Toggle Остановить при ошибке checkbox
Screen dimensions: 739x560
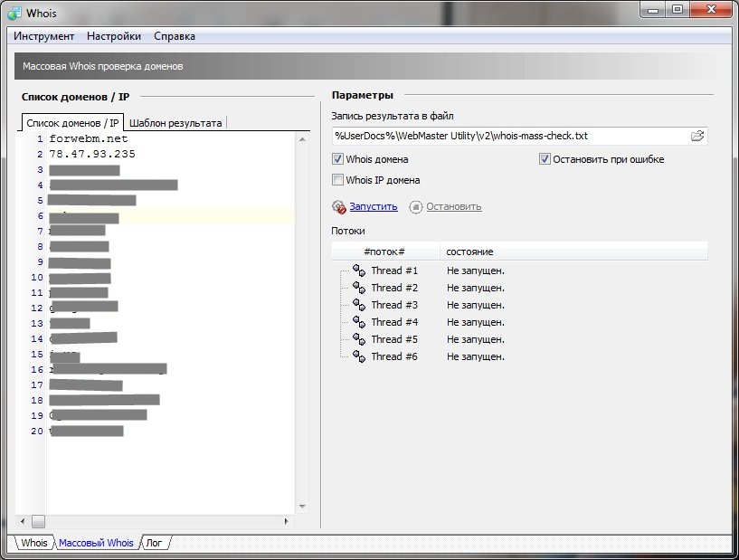545,159
